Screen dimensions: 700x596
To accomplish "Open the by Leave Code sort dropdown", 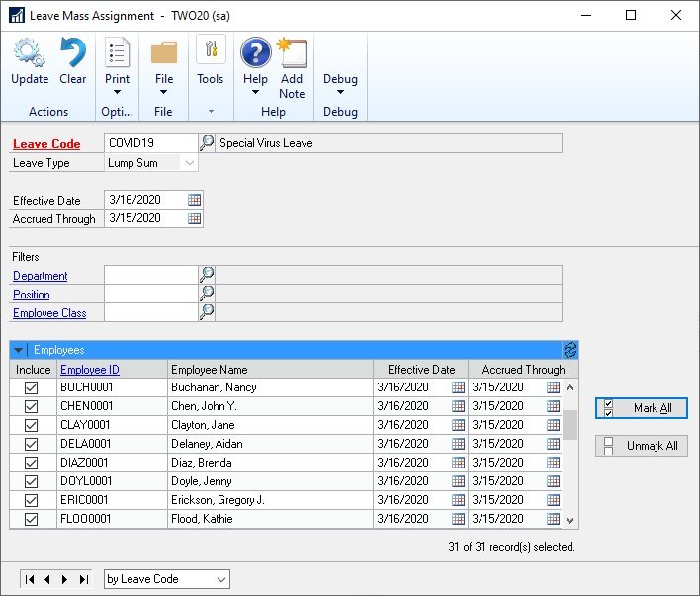I will [221, 579].
